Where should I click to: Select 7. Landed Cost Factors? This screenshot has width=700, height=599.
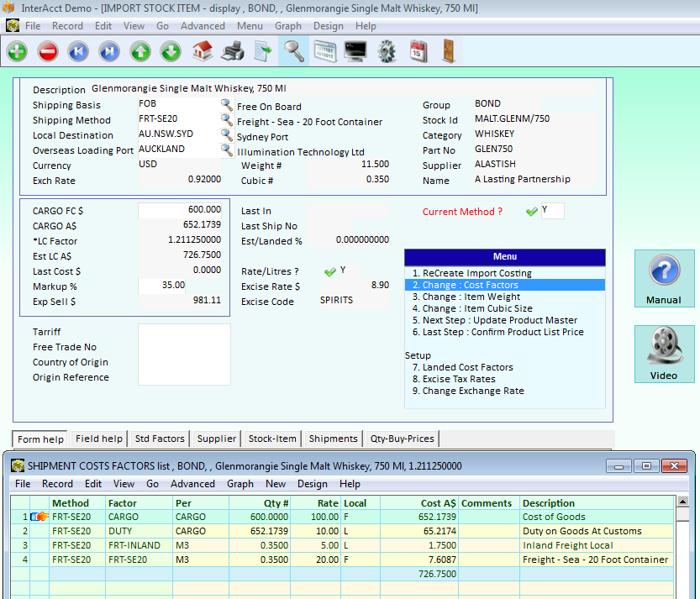tap(505, 367)
